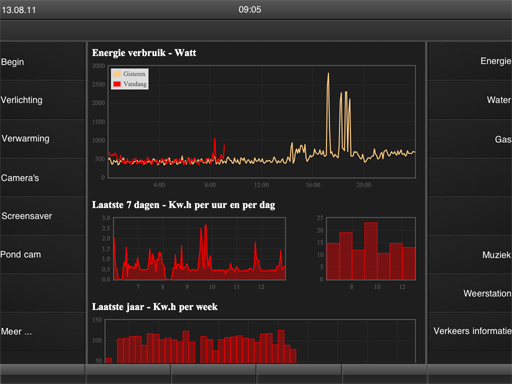
Task: Open the Gas usage page
Action: pyautogui.click(x=470, y=139)
